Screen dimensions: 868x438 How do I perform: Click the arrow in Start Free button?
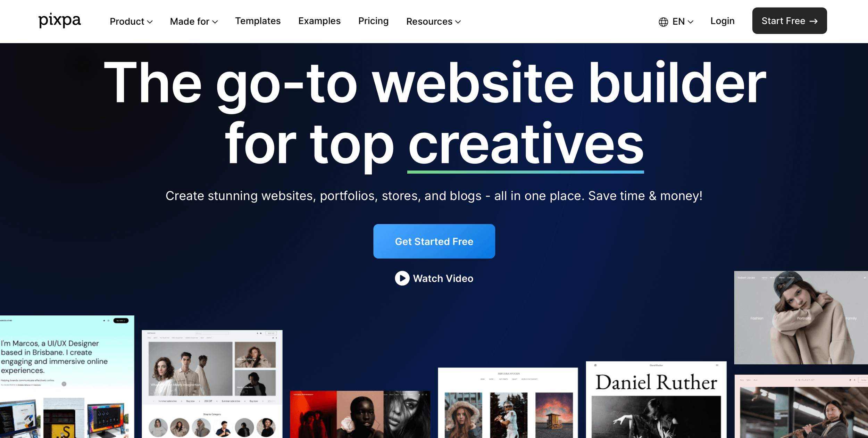[813, 21]
